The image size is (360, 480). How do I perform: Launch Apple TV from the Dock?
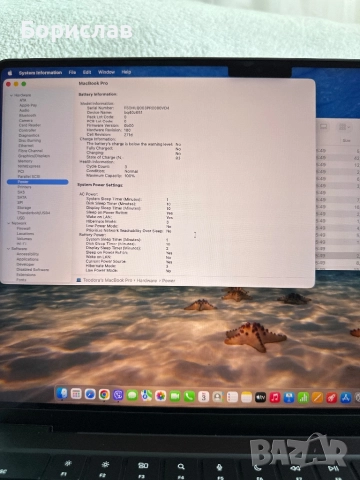[261, 397]
